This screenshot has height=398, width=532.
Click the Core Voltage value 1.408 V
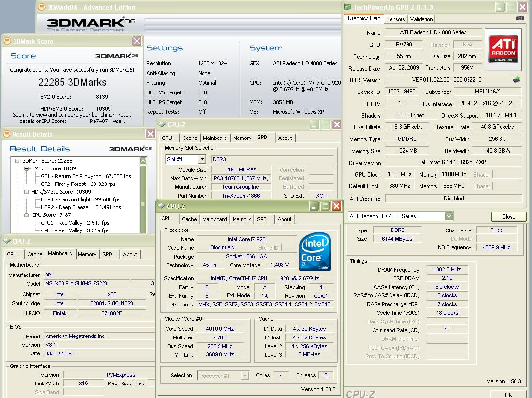point(280,265)
